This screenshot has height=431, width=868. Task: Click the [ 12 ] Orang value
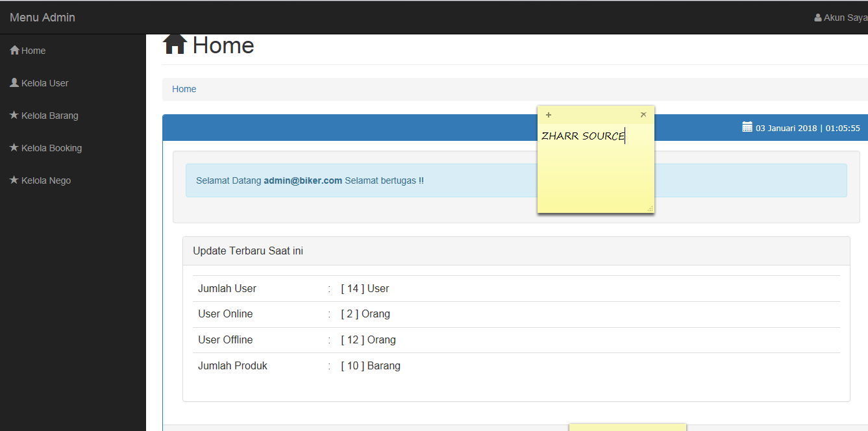click(368, 339)
